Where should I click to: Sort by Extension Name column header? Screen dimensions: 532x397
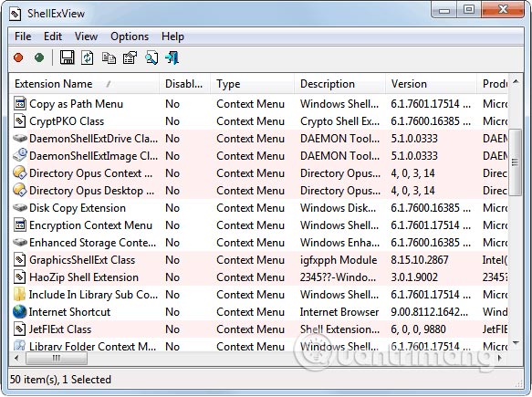point(84,84)
